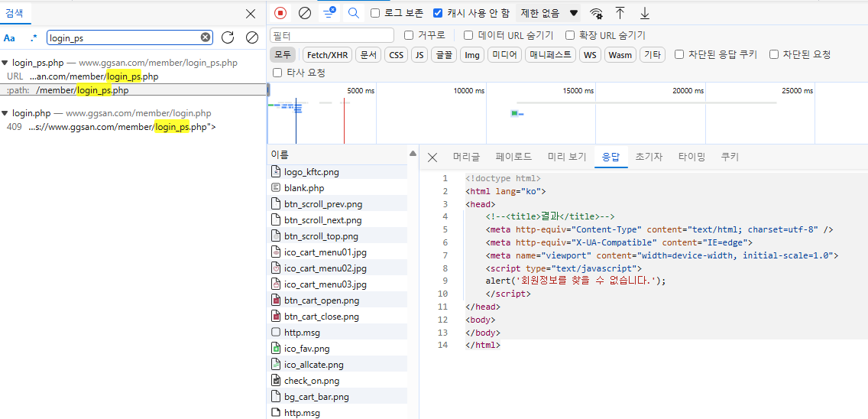Close the request details pane

(x=432, y=158)
